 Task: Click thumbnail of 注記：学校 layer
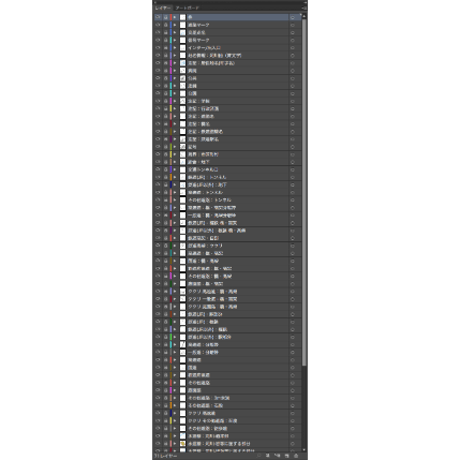click(x=183, y=101)
